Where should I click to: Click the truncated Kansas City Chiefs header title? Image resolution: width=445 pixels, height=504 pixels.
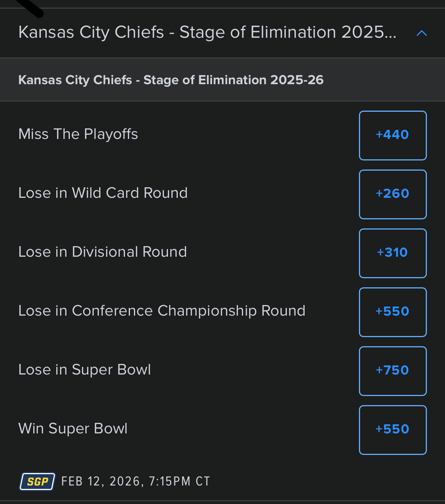(x=207, y=32)
